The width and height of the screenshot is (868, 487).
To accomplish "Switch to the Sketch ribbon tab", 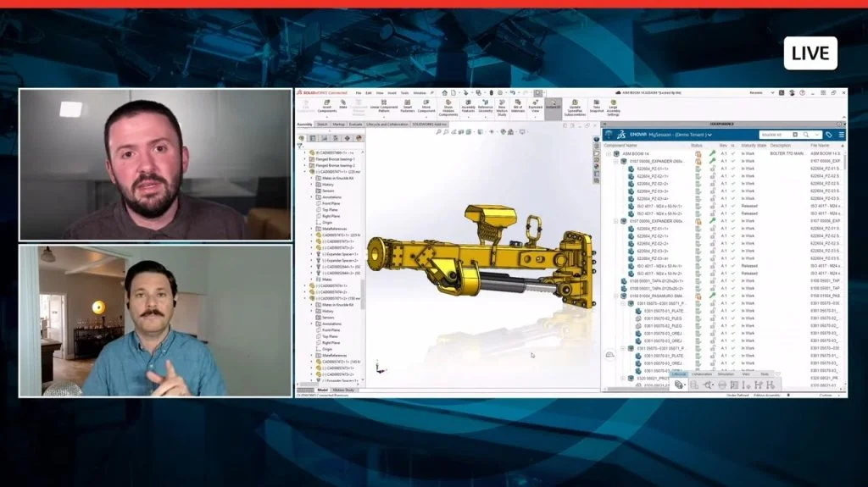I will [x=322, y=125].
